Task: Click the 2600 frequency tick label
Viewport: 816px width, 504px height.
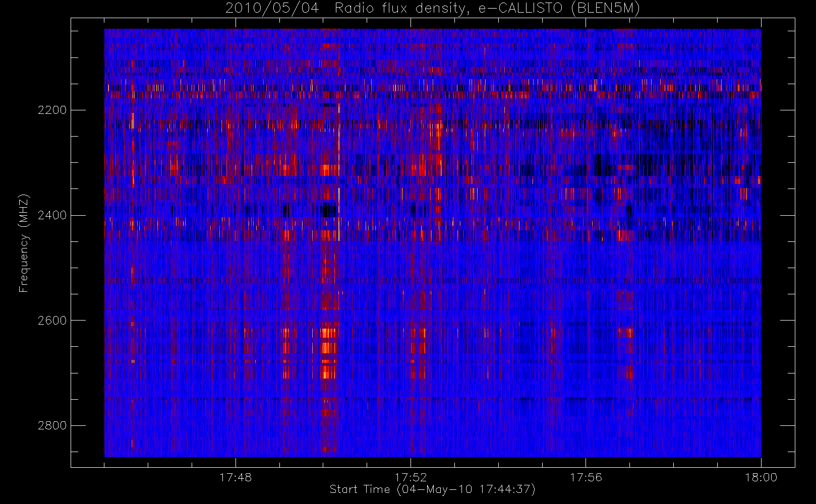Action: 52,321
